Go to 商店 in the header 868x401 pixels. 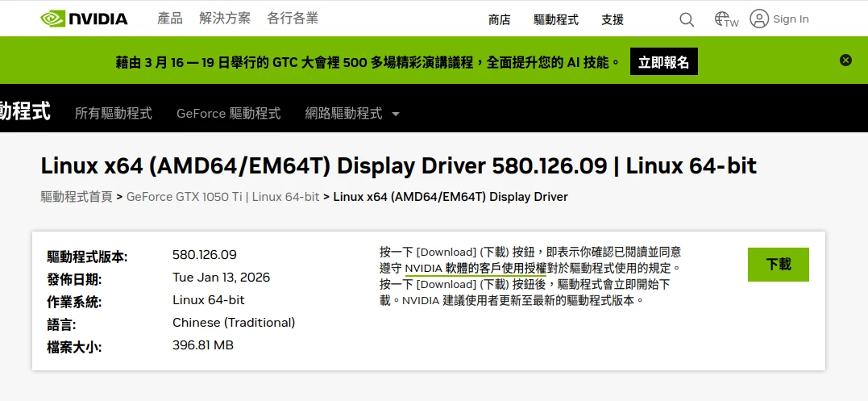click(x=499, y=19)
